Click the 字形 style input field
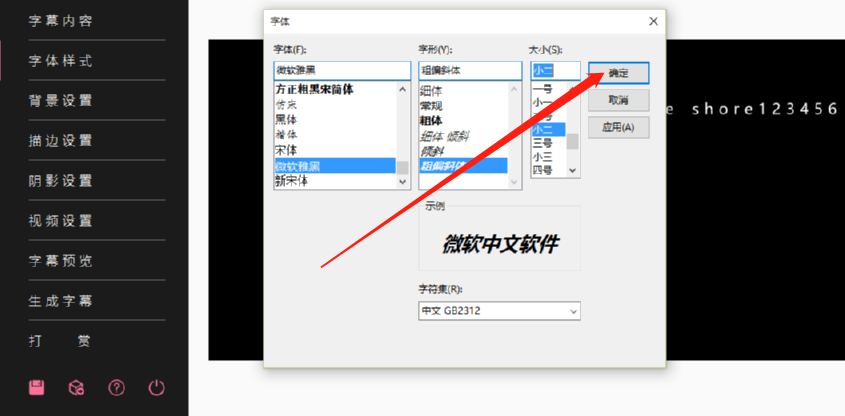845x416 pixels. click(x=470, y=71)
